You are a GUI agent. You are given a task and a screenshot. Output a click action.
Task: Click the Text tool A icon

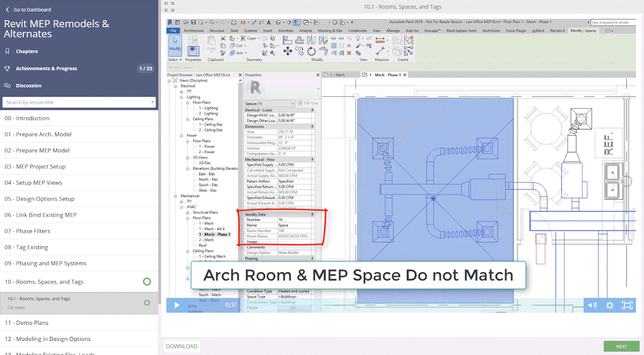(x=268, y=23)
